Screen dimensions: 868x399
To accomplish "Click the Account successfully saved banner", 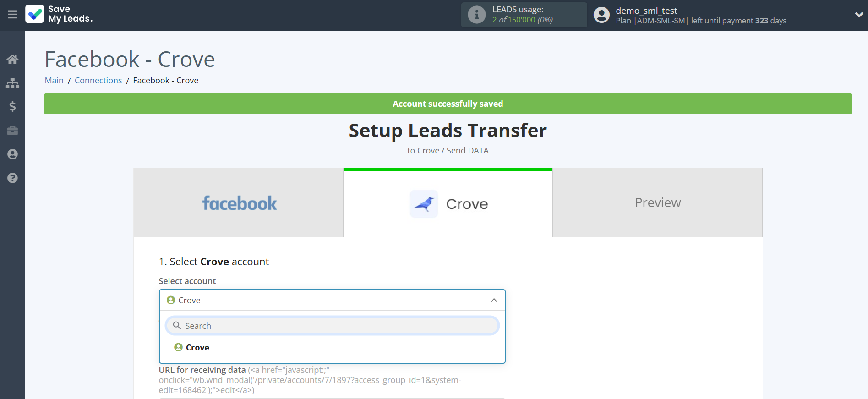I will point(448,104).
